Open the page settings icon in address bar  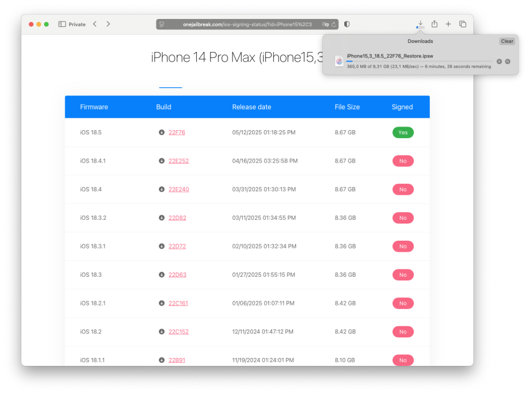[162, 24]
